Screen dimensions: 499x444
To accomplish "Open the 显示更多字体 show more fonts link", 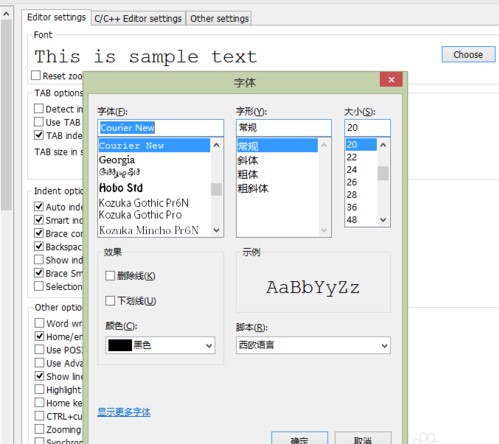I will click(124, 412).
